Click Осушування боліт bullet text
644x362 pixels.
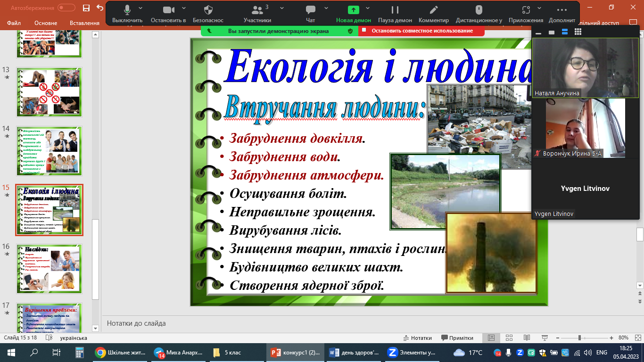288,194
